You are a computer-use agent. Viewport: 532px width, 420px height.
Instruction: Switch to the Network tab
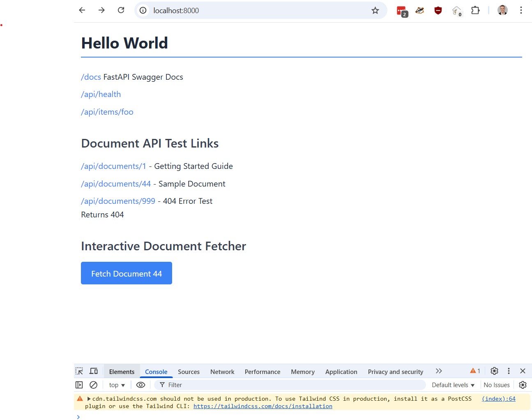tap(222, 372)
